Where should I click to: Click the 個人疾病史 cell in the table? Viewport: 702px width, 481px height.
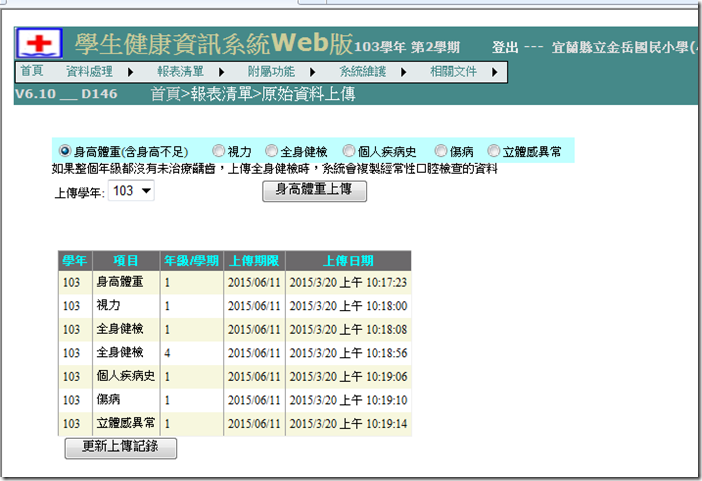126,376
